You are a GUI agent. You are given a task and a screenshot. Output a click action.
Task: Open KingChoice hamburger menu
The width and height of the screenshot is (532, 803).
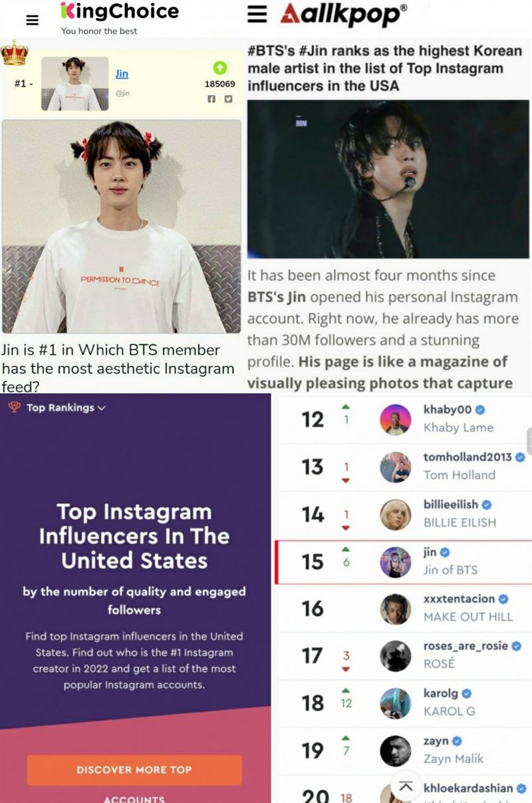pos(32,20)
